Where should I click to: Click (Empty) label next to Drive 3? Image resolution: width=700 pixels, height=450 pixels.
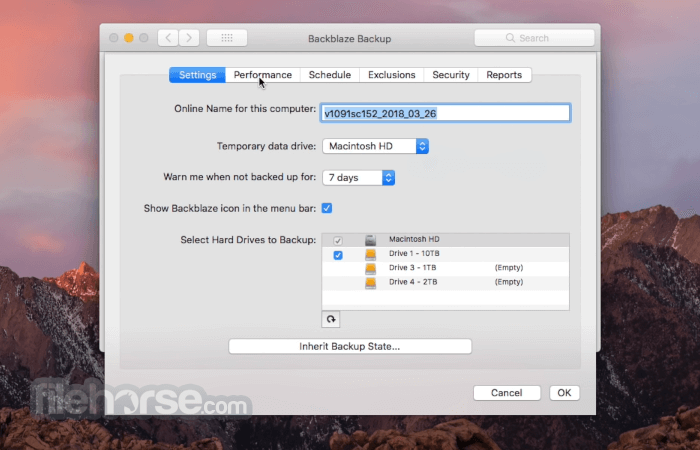pos(509,268)
